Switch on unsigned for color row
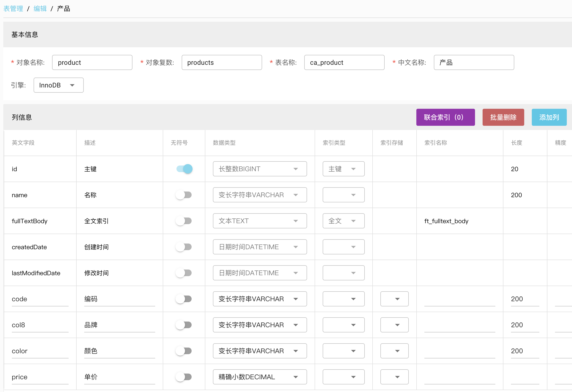 pyautogui.click(x=184, y=351)
